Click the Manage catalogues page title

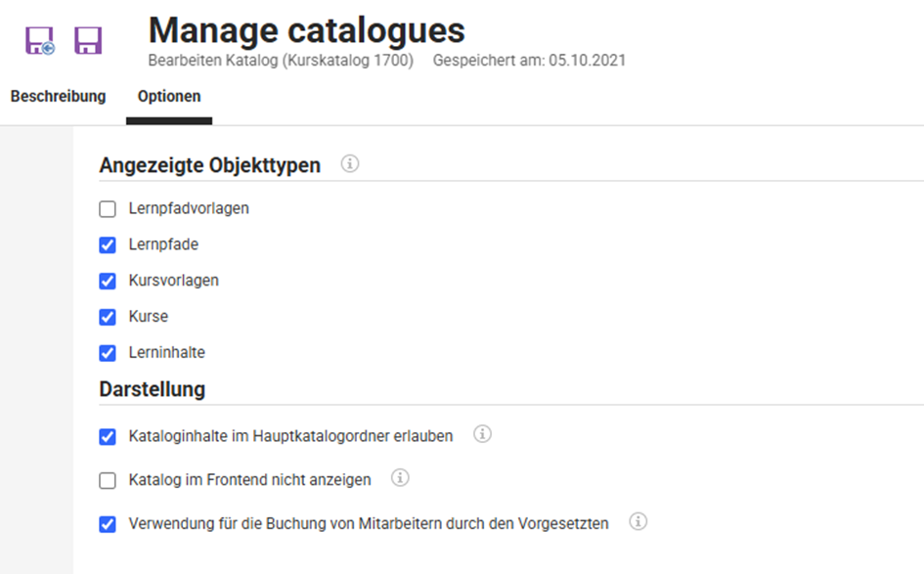pyautogui.click(x=306, y=30)
